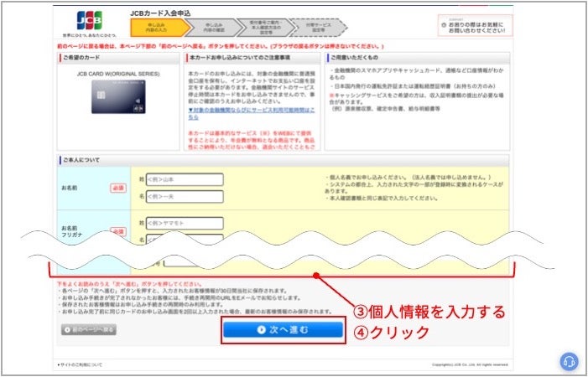This screenshot has height=377, width=588.
Task: Click the 必須 badge beside お名前フリガナ
Action: click(117, 231)
